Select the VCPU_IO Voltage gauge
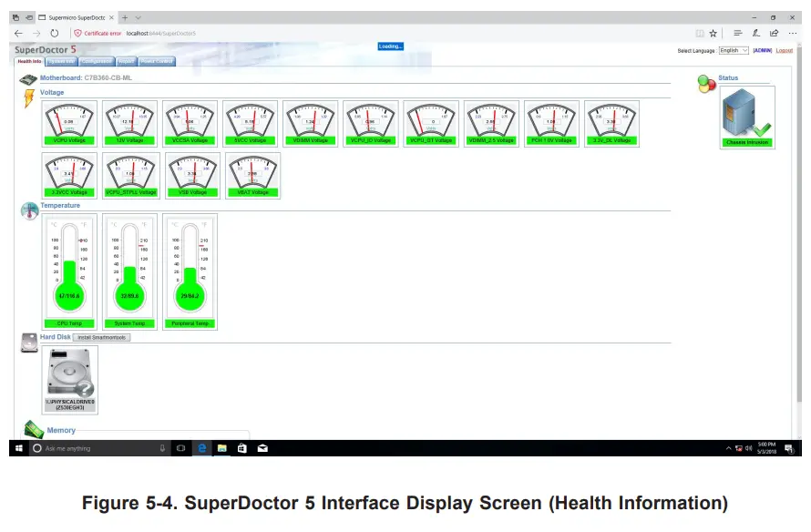811x532 pixels. [x=371, y=124]
